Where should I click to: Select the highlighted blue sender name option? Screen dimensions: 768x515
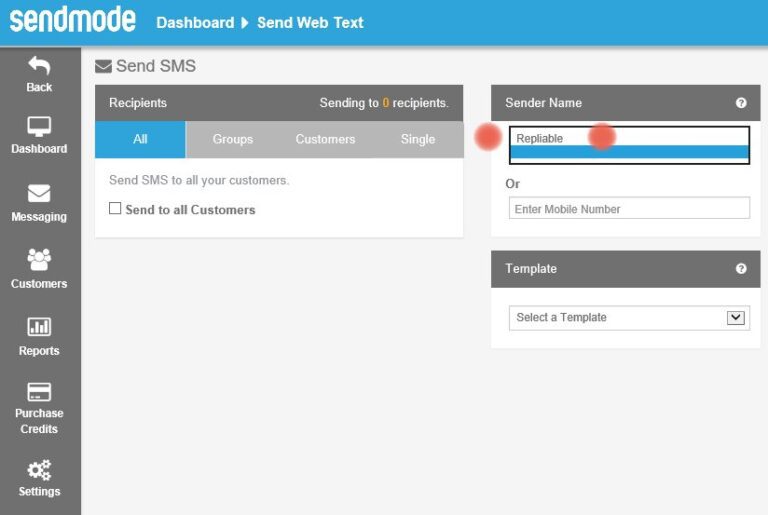coord(629,152)
